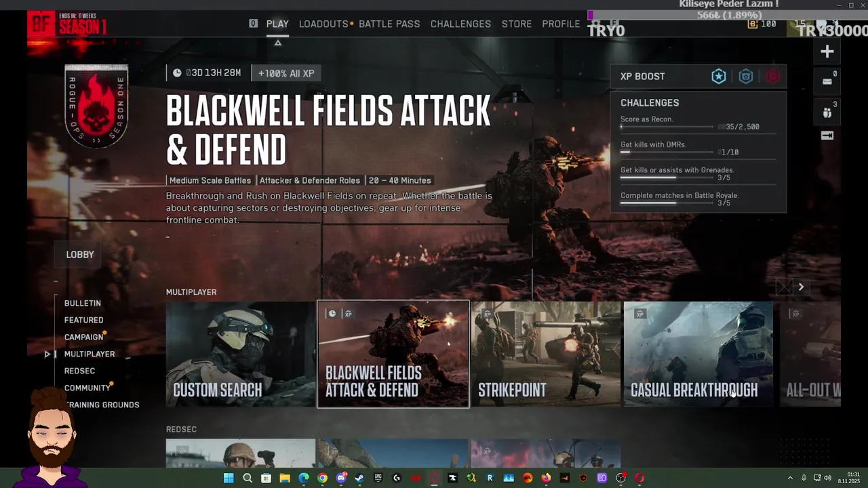This screenshot has height=488, width=868.
Task: Click the plus party invite button
Action: (827, 52)
